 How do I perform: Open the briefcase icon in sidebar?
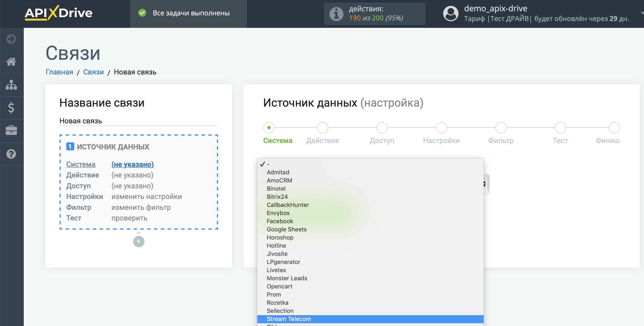pyautogui.click(x=11, y=130)
